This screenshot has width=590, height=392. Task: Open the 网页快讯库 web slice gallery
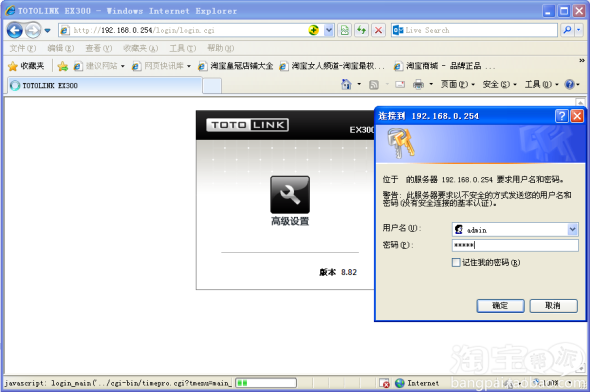pyautogui.click(x=161, y=66)
